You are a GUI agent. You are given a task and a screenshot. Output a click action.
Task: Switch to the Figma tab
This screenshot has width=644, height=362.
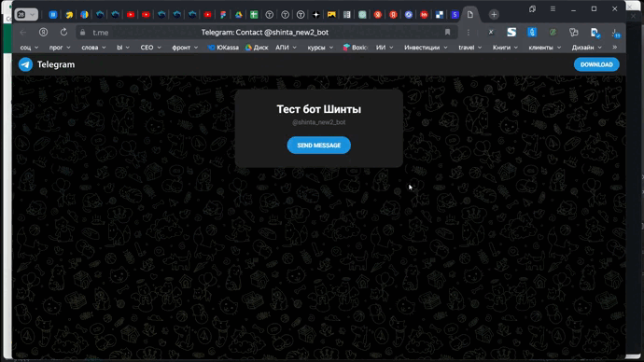(223, 15)
